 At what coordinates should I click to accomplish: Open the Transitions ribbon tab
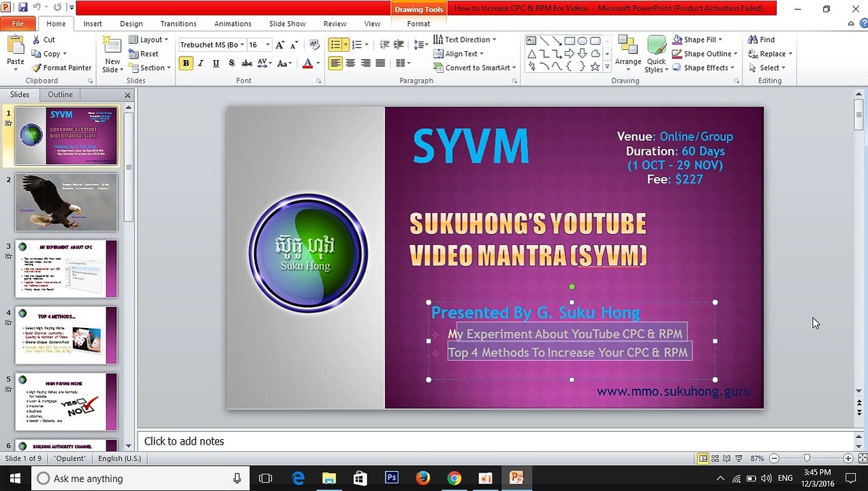click(x=179, y=23)
